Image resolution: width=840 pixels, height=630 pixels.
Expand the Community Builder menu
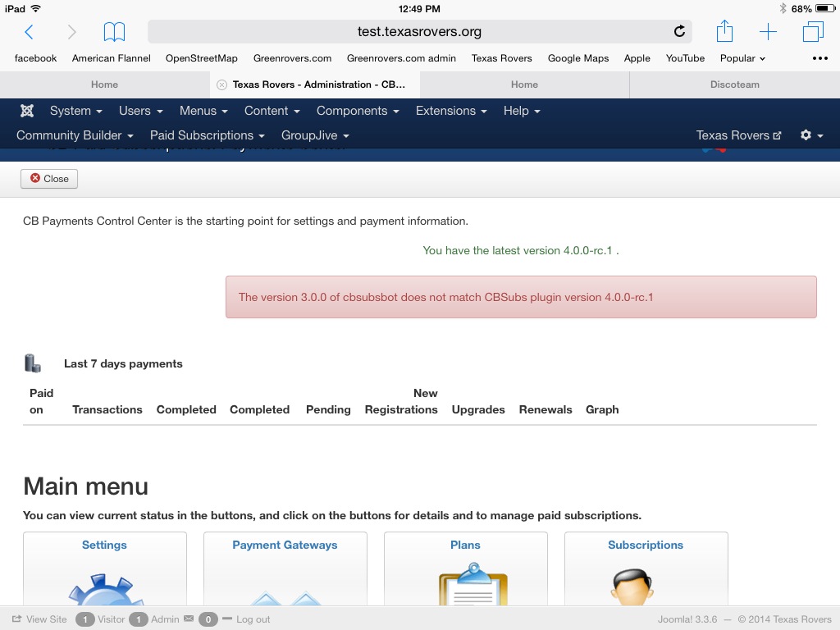click(x=75, y=135)
